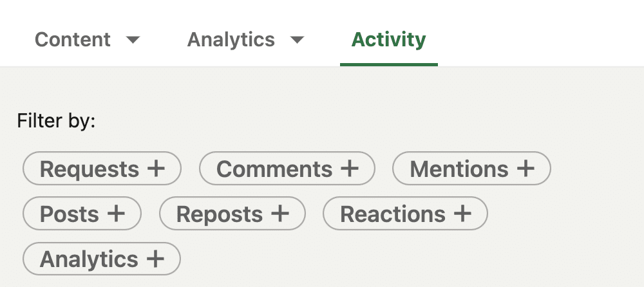644x287 pixels.
Task: Enable the Comments filter chip label
Action: pos(274,169)
